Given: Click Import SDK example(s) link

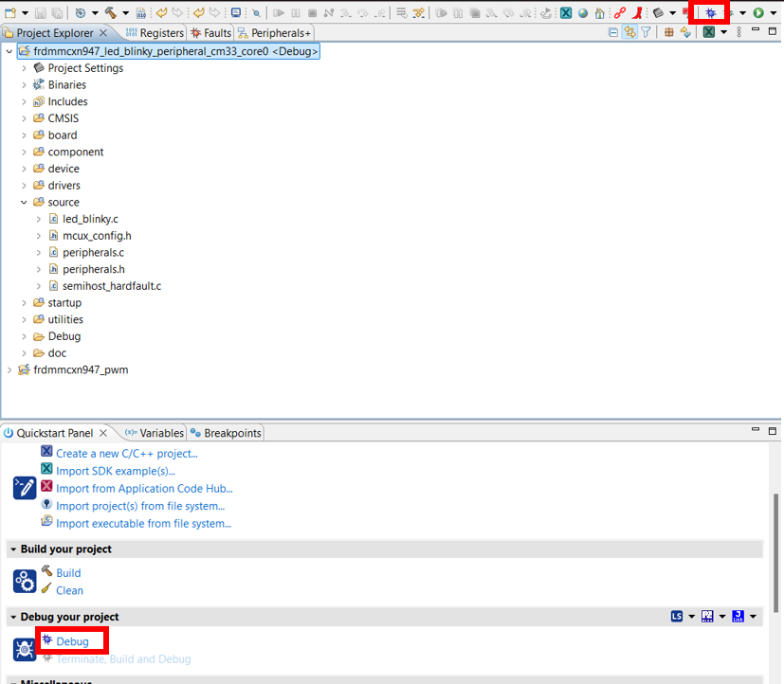Looking at the screenshot, I should coord(115,471).
